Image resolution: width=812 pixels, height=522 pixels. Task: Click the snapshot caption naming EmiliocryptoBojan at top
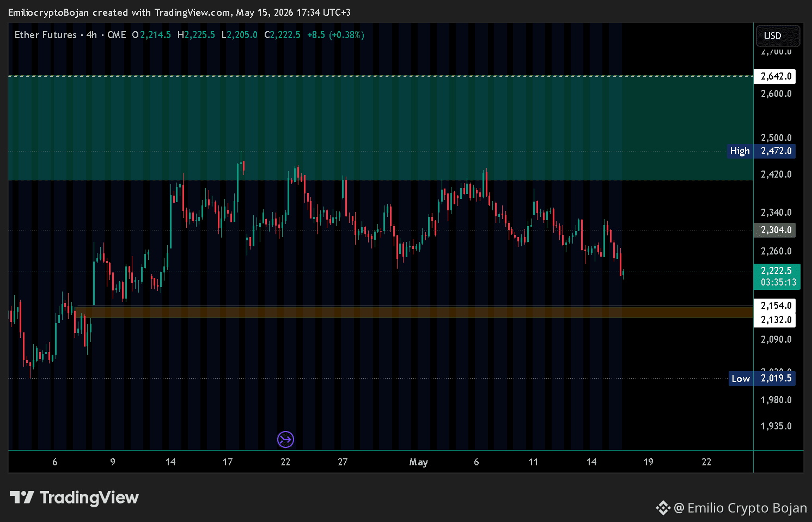pos(179,13)
